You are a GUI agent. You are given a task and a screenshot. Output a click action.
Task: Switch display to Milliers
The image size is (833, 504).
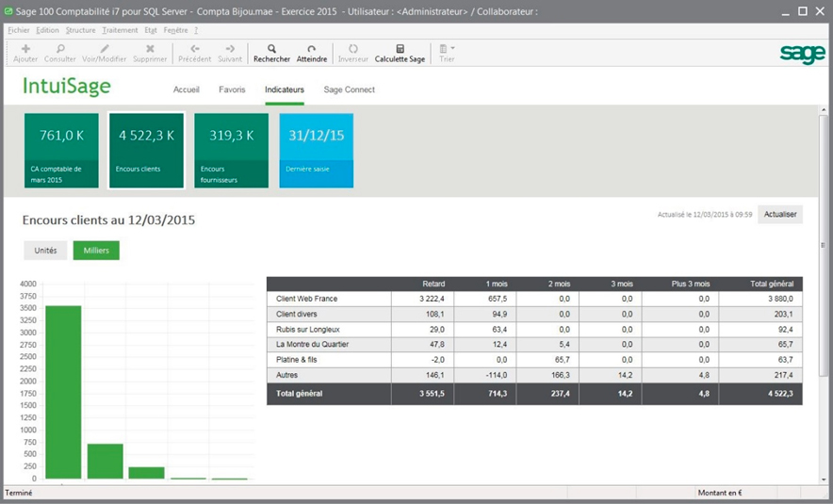pyautogui.click(x=96, y=251)
